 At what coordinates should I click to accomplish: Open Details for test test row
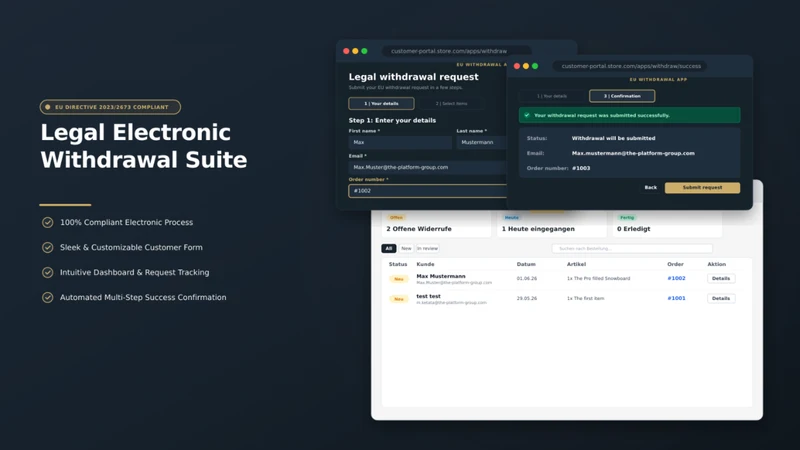click(721, 298)
